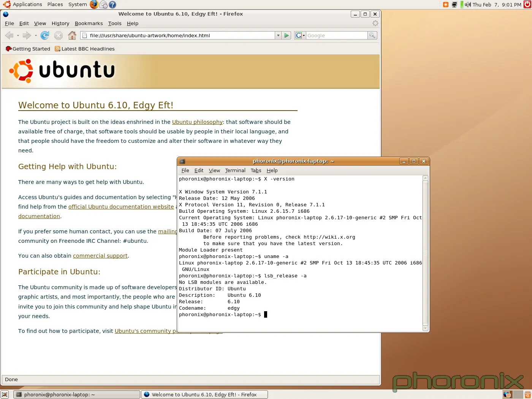Viewport: 532px width, 399px height.
Task: Click the Firefox window menu icon in titlebar
Action: coord(6,14)
